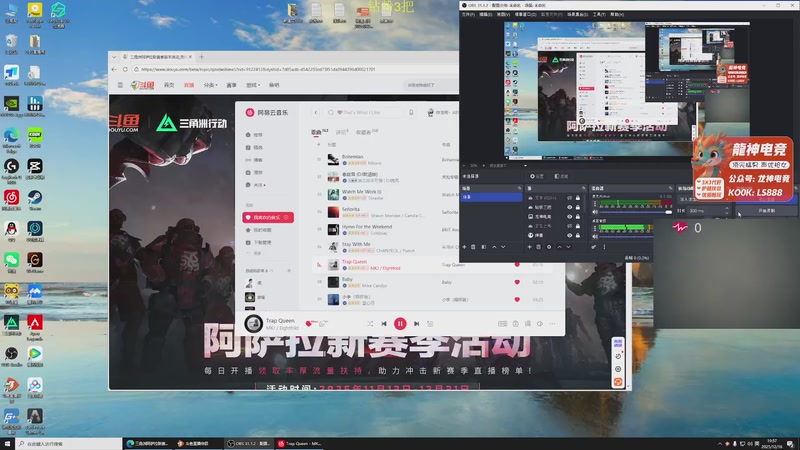800x450 pixels.
Task: Open OBS source properties gear icon
Action: [x=549, y=247]
